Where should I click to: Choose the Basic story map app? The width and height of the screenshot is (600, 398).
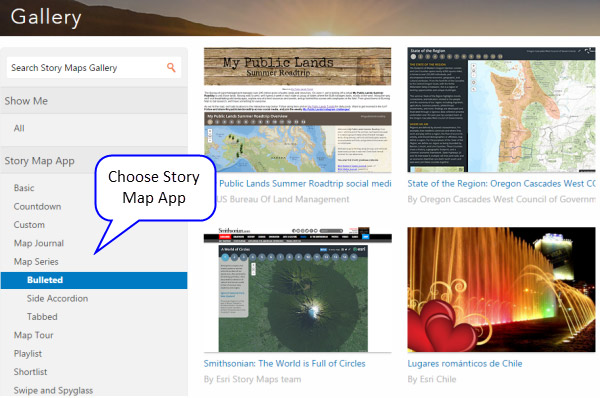coord(24,188)
